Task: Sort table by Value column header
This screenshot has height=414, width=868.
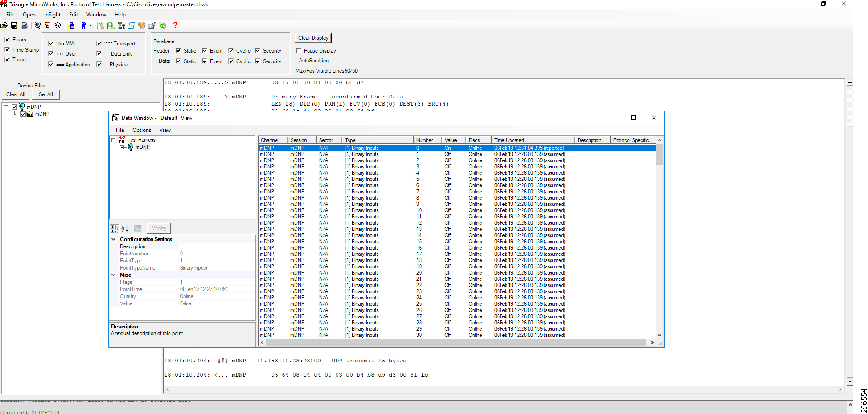Action: pos(454,140)
